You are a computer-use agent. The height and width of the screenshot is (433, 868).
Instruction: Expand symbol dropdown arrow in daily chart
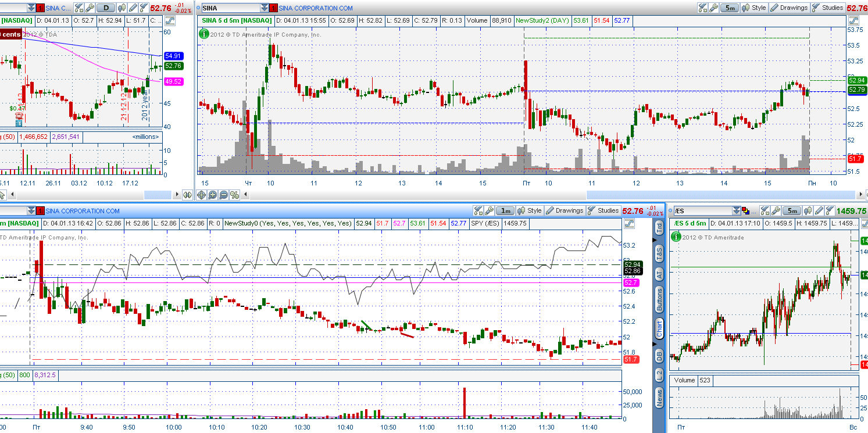(31, 8)
